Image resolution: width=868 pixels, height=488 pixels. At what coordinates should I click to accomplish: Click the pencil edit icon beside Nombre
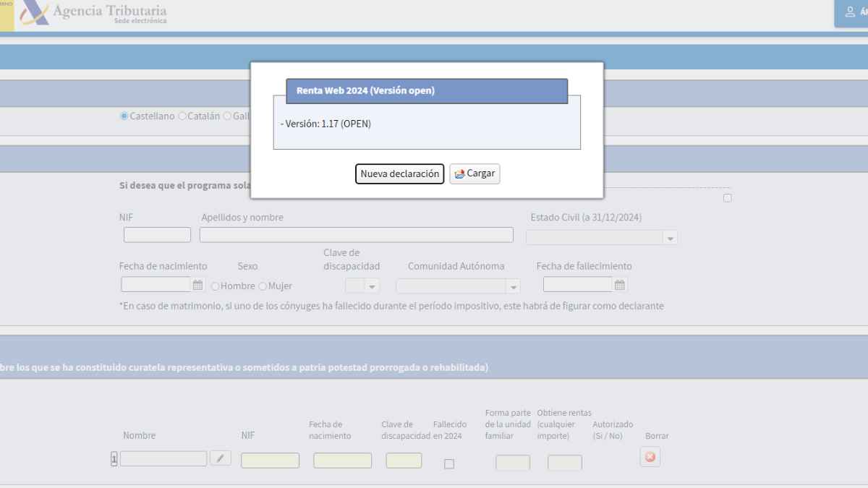221,458
